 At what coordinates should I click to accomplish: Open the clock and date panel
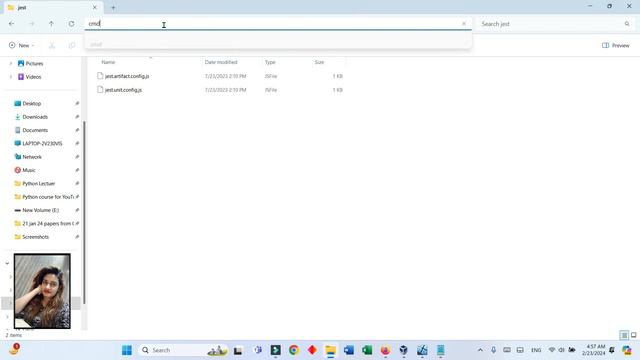(x=593, y=350)
